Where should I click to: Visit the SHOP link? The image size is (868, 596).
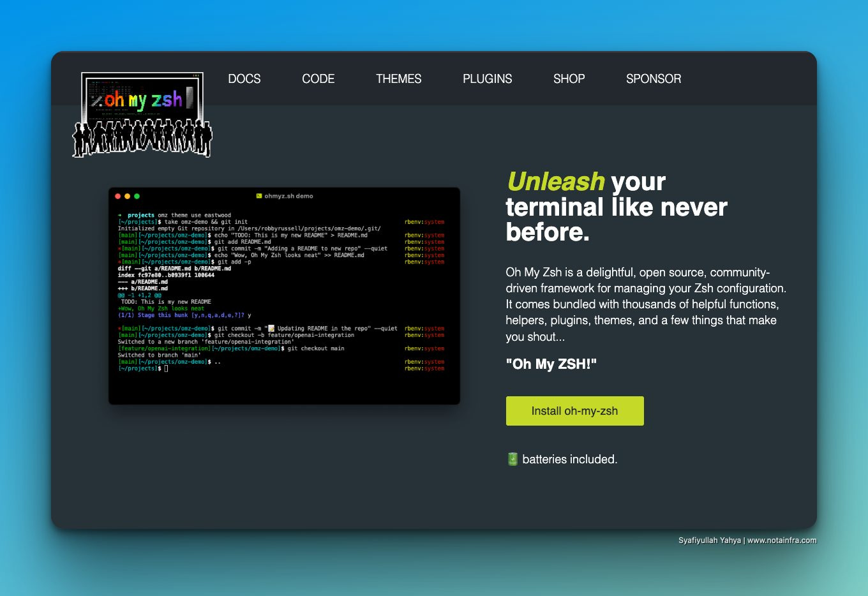pos(569,78)
